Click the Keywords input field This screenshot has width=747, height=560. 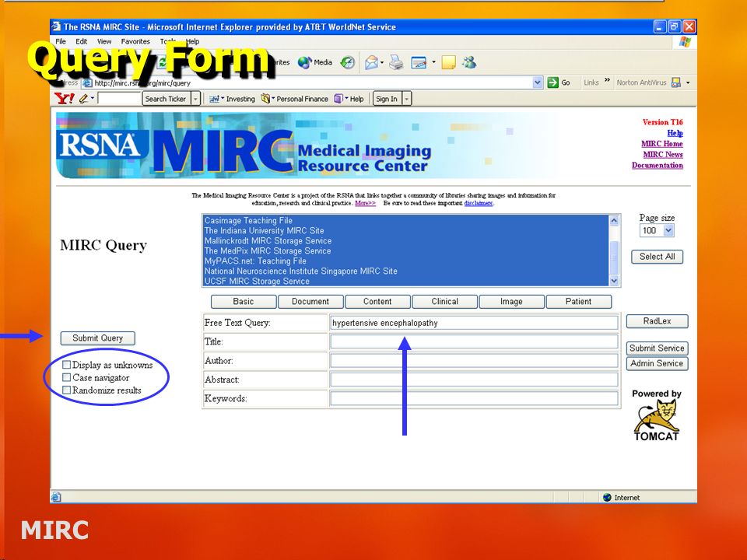click(474, 398)
